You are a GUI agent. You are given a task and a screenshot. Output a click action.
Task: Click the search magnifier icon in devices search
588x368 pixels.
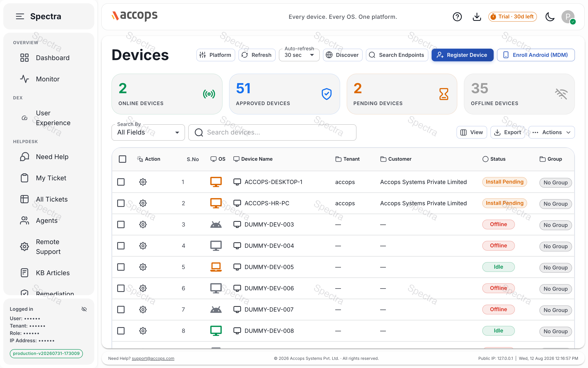pyautogui.click(x=199, y=132)
